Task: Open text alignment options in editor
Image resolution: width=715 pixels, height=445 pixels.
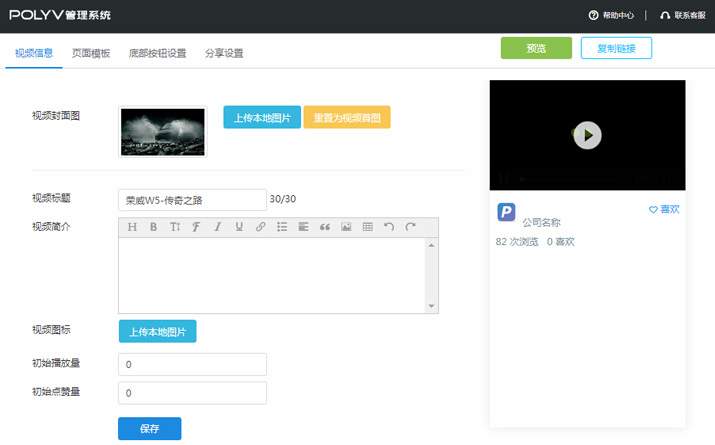Action: point(304,227)
